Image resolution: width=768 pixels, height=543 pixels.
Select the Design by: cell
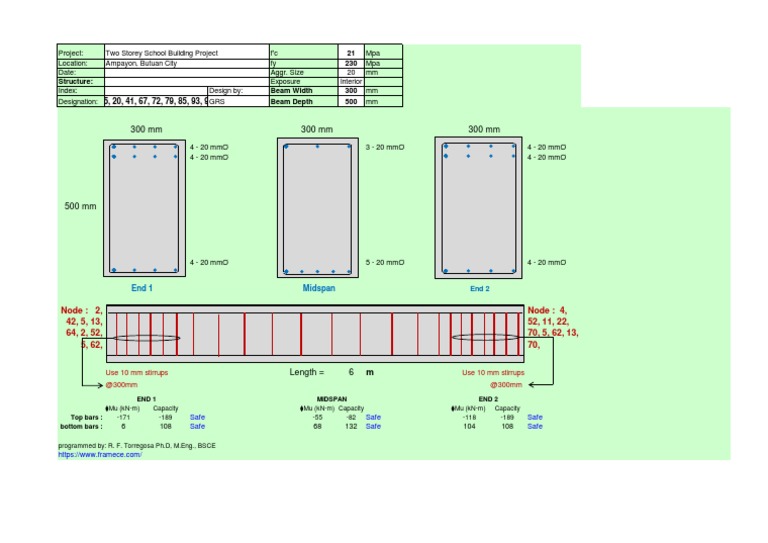238,91
